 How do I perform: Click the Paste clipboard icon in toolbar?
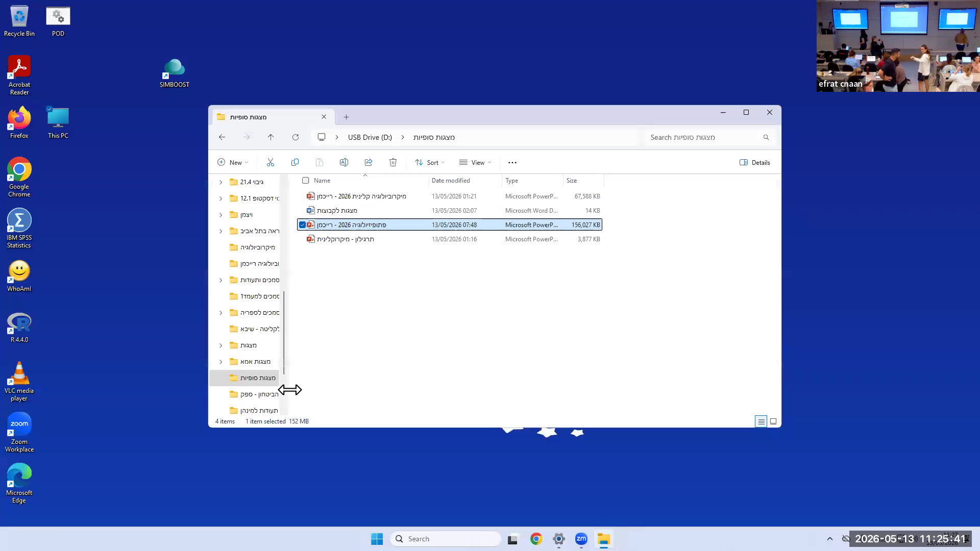pos(320,162)
